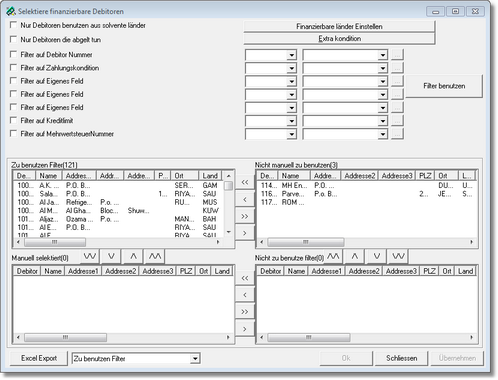
Task: Open browse button for Debitor Nummer filter
Action: pos(397,55)
